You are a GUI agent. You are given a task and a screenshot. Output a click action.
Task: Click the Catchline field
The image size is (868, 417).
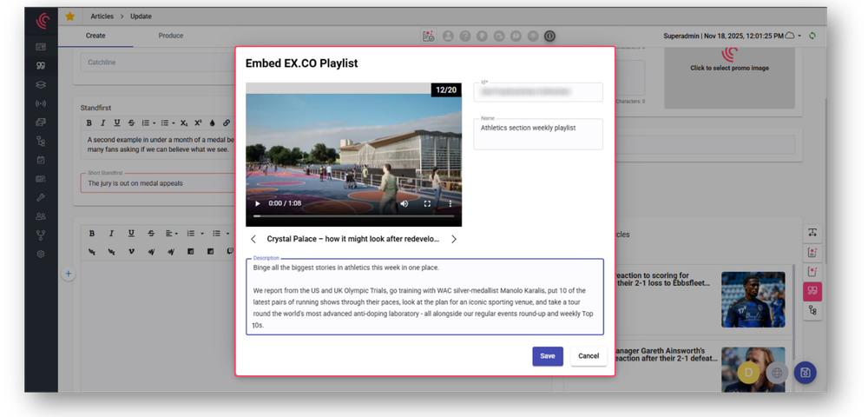point(159,63)
